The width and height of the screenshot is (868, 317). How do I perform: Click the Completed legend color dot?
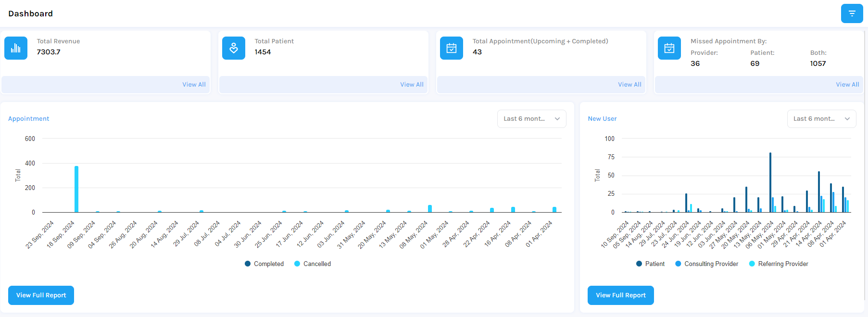coord(248,264)
